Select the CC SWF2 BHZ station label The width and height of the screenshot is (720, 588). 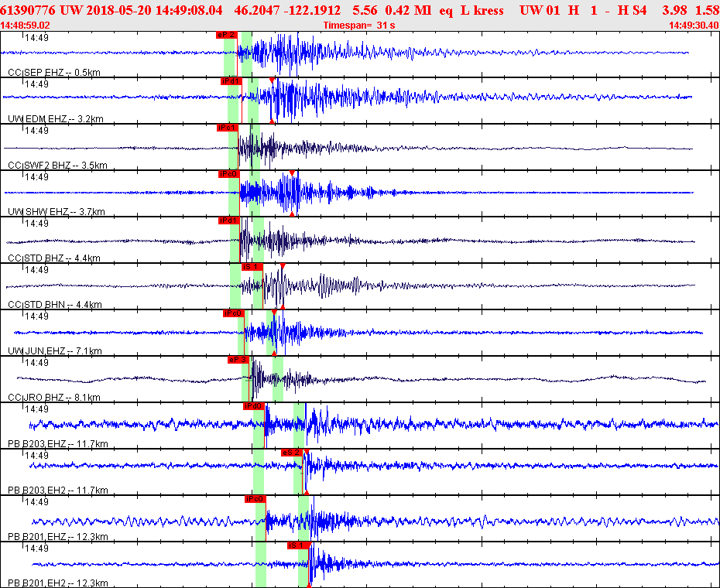[x=57, y=166]
